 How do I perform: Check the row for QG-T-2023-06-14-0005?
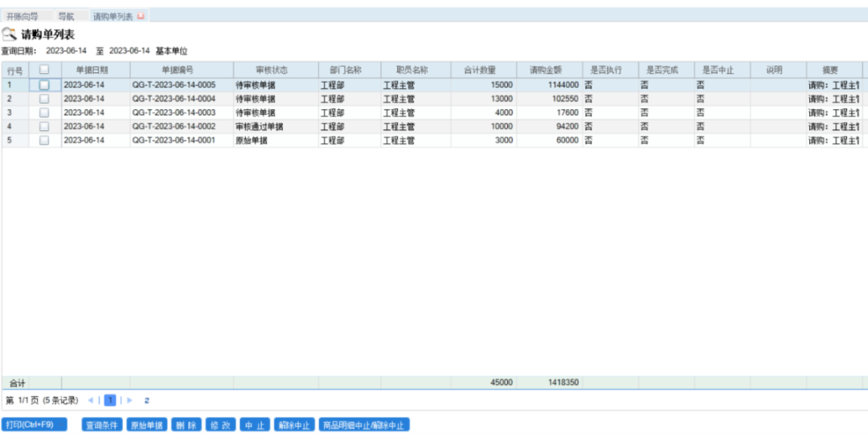[44, 84]
